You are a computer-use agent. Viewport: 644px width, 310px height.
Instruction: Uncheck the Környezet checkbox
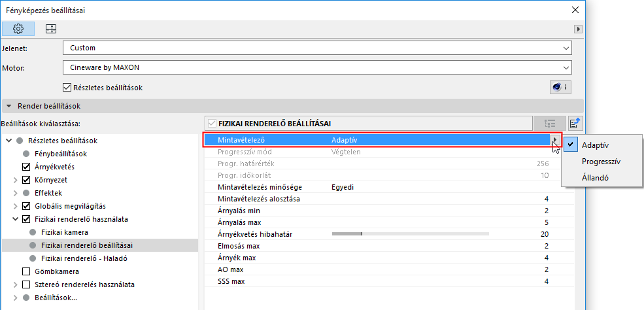click(26, 180)
